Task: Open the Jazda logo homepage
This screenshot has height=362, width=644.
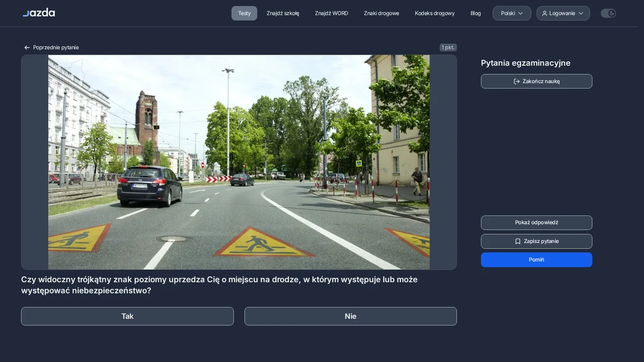Action: (39, 12)
